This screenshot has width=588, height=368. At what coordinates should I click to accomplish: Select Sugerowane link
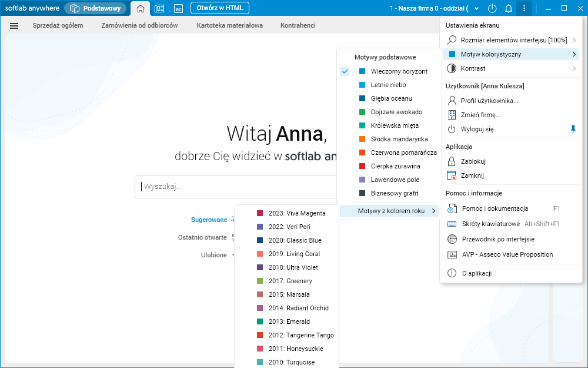[x=209, y=220]
